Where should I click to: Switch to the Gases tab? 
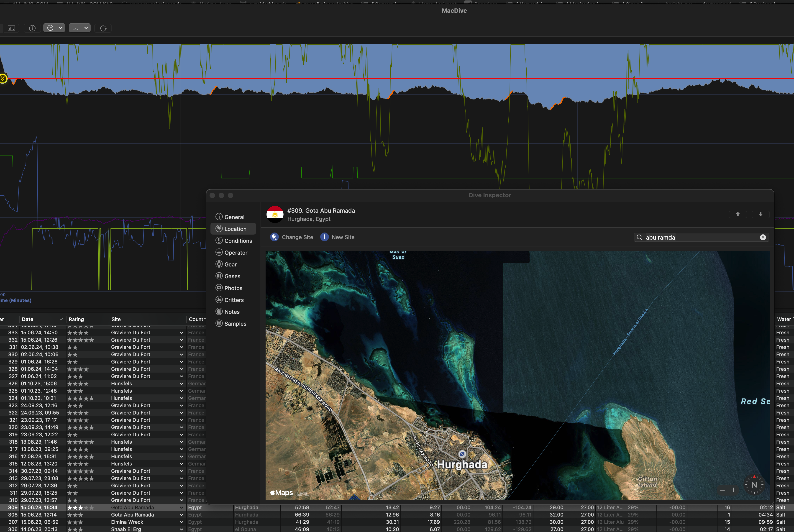point(233,276)
